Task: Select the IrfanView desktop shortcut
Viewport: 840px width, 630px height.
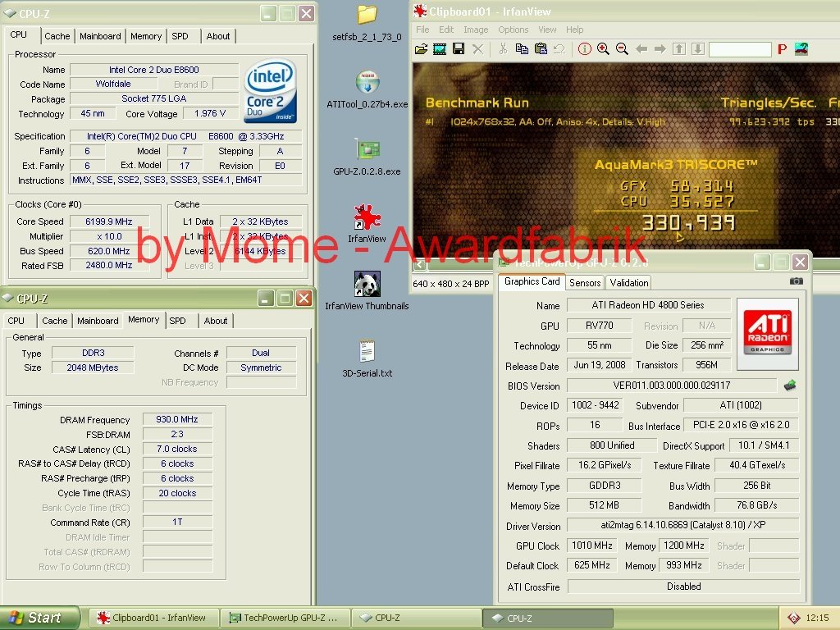Action: pos(367,224)
